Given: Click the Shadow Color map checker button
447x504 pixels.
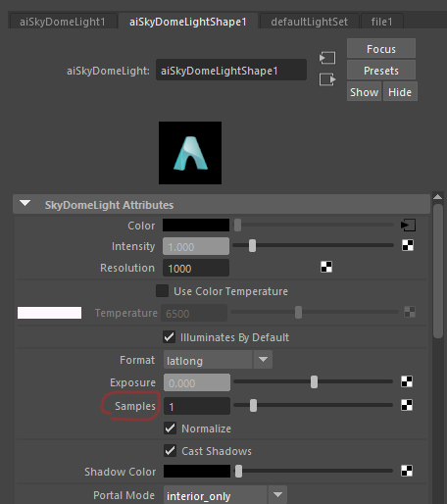Looking at the screenshot, I should pos(407,471).
